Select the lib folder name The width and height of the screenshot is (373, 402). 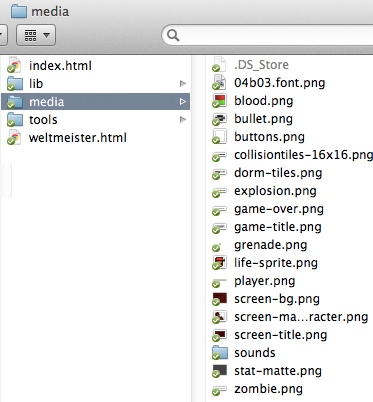coord(36,84)
